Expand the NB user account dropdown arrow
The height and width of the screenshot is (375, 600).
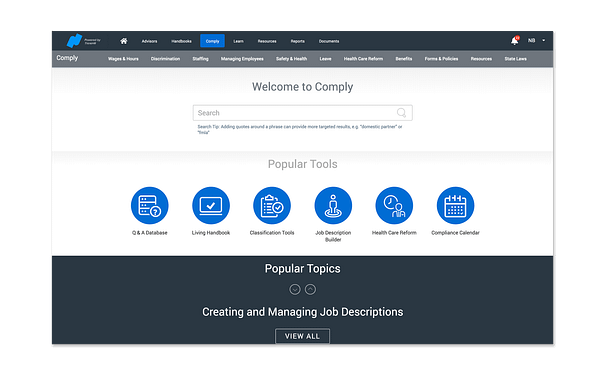(x=543, y=41)
